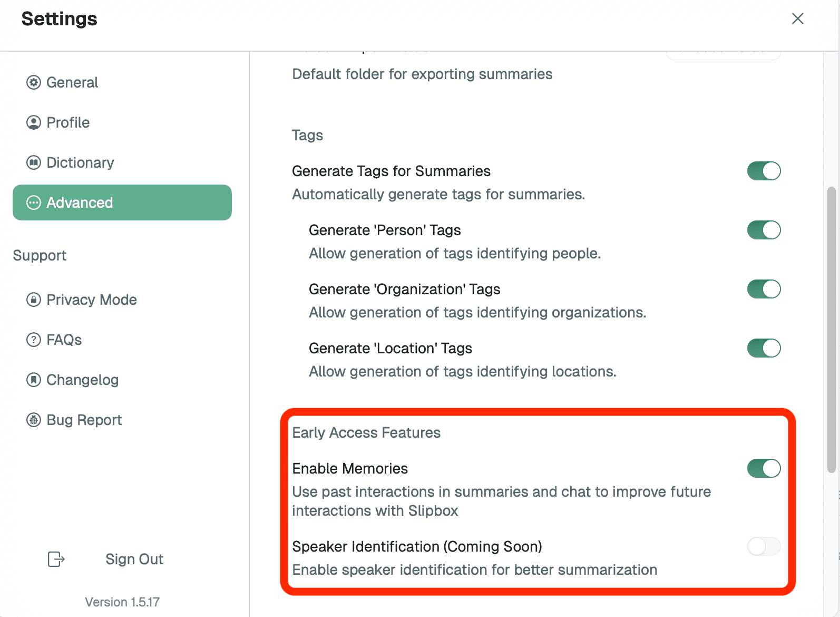
Task: Toggle off Generate 'Person' Tags
Action: (764, 230)
